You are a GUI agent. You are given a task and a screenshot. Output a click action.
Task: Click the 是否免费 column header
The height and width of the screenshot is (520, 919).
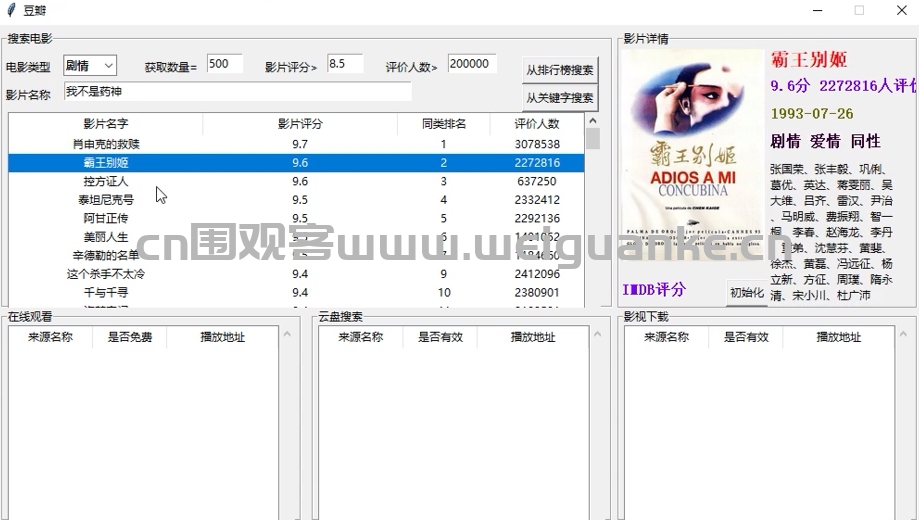click(130, 337)
